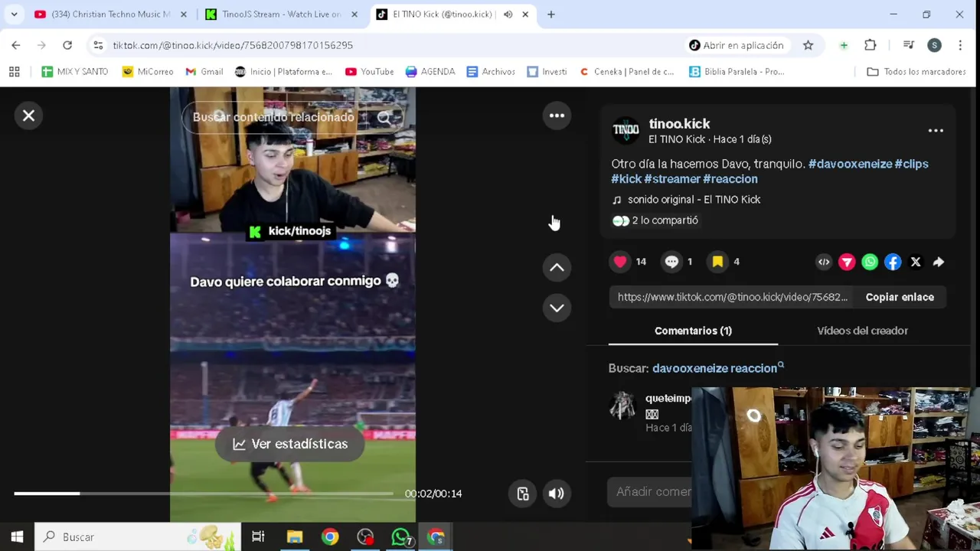Reload the page
980x551 pixels.
67,45
